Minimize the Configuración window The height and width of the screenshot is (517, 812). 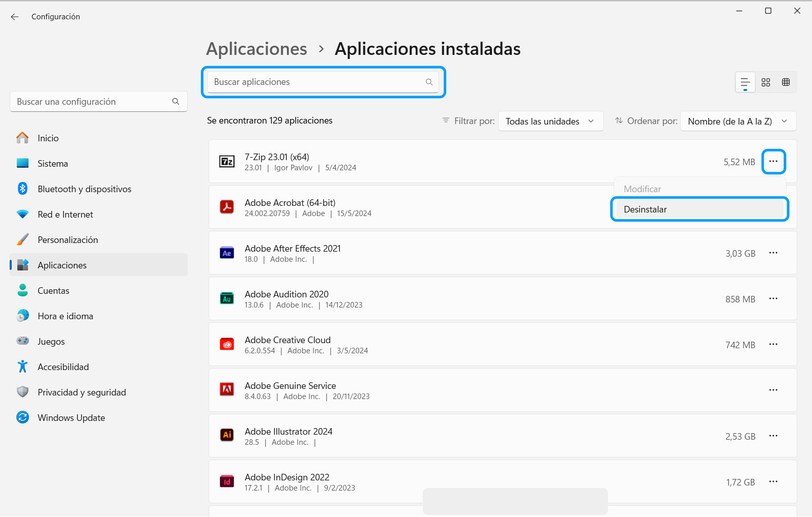tap(739, 11)
